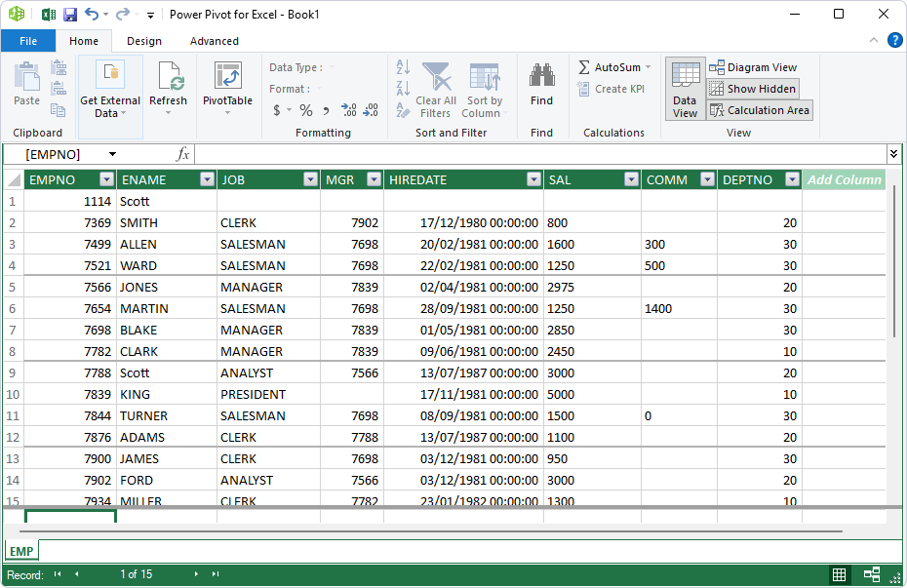Increase decimal places
Image resolution: width=907 pixels, height=588 pixels.
(349, 110)
